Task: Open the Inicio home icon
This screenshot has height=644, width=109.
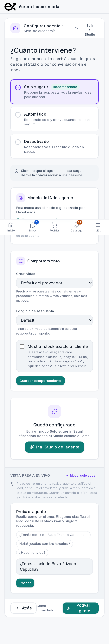Action: tap(11, 225)
